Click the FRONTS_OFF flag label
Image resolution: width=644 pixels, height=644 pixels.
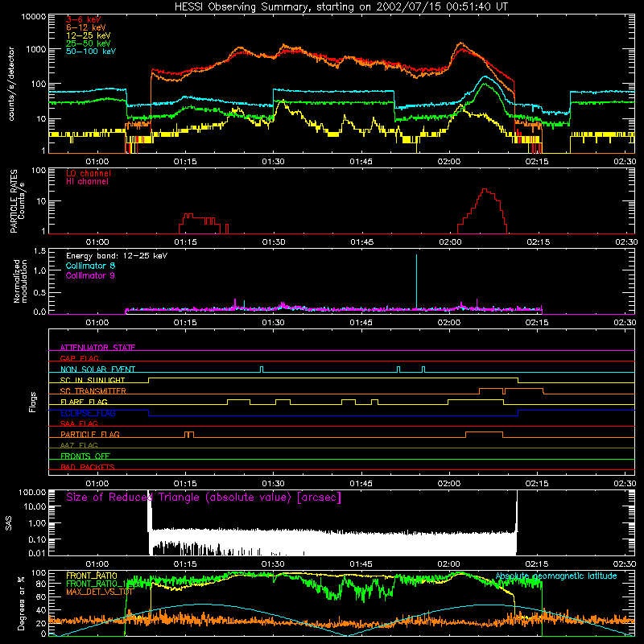85,456
